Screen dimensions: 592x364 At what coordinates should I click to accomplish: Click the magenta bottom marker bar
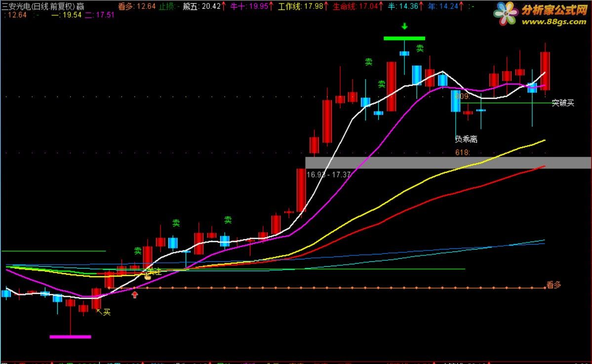[x=70, y=337]
